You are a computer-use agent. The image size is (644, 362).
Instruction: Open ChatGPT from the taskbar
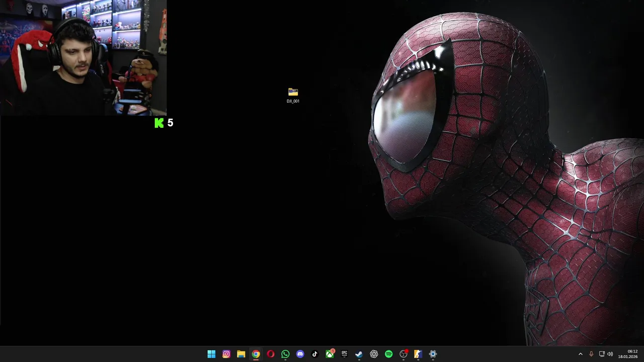374,354
